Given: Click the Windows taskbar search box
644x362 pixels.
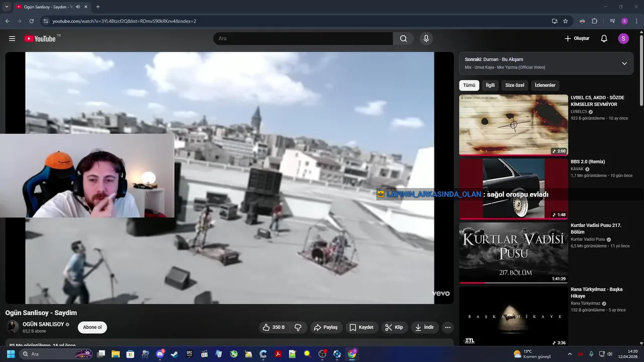Looking at the screenshot, I should click(x=56, y=354).
